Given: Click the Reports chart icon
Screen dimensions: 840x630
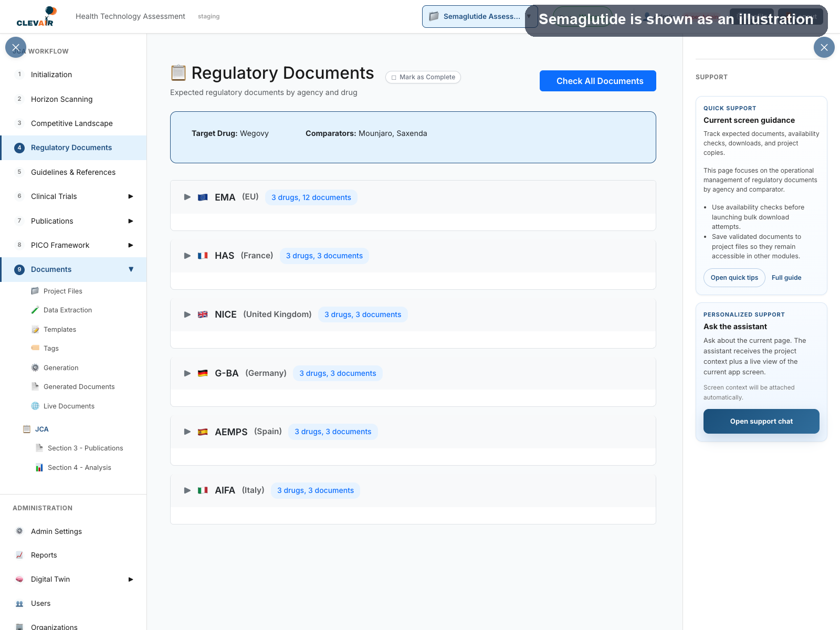Looking at the screenshot, I should tap(19, 555).
